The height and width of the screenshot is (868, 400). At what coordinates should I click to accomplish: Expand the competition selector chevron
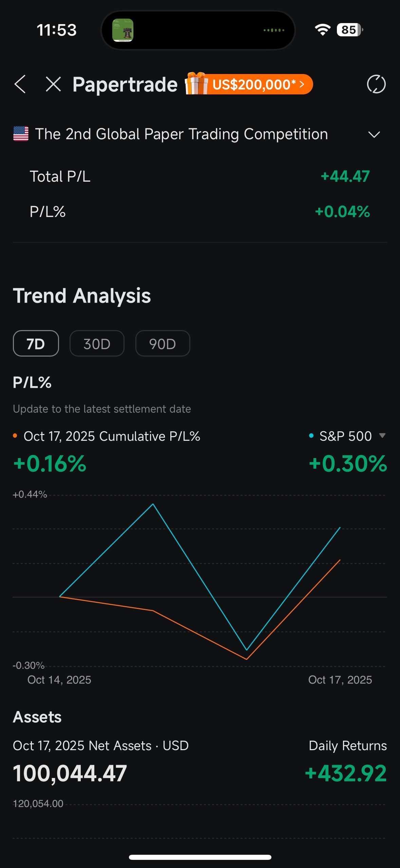tap(374, 134)
